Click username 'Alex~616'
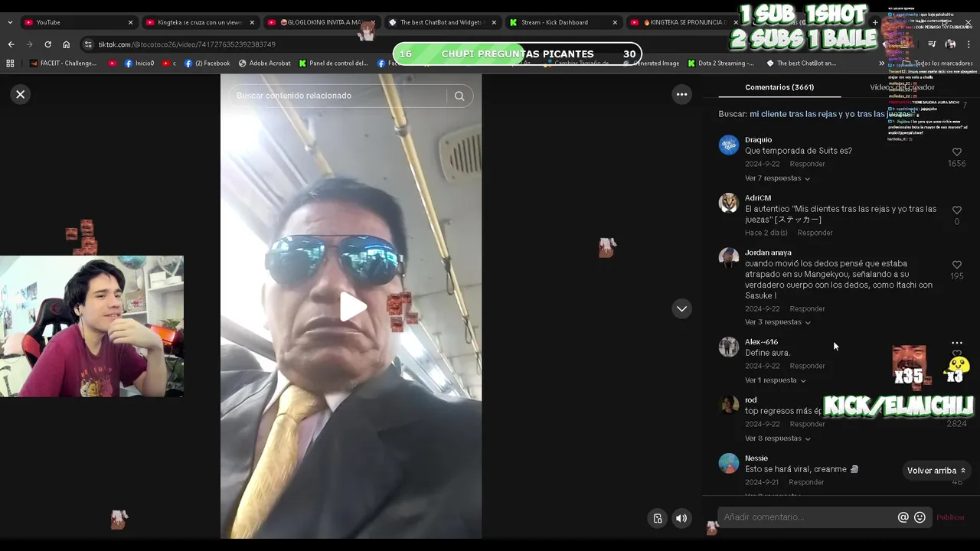This screenshot has height=551, width=980. 761,342
